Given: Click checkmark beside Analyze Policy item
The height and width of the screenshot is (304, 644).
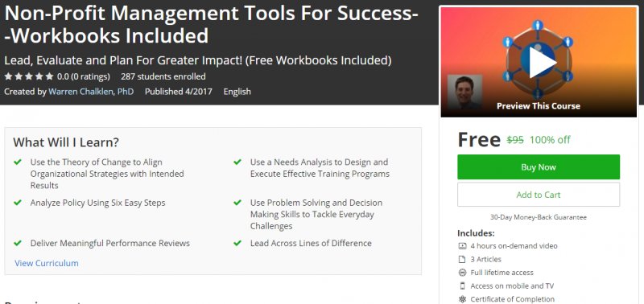Looking at the screenshot, I should tap(18, 203).
